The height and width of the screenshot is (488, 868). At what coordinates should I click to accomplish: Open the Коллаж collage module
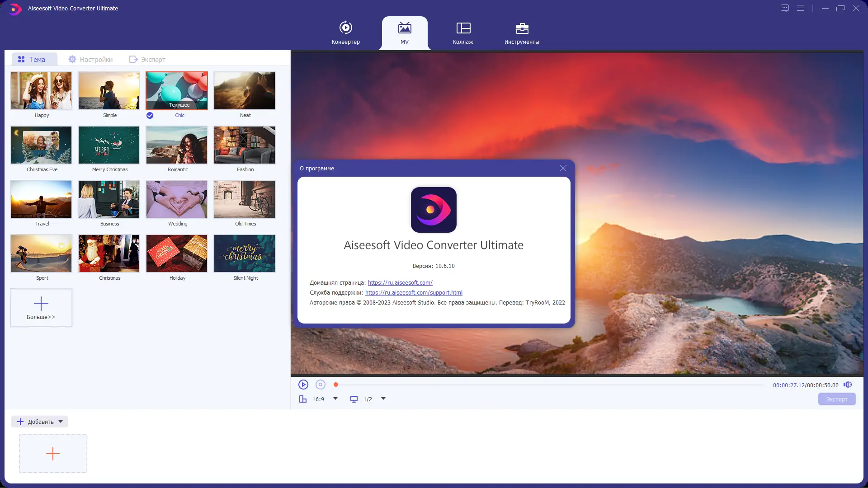tap(463, 33)
